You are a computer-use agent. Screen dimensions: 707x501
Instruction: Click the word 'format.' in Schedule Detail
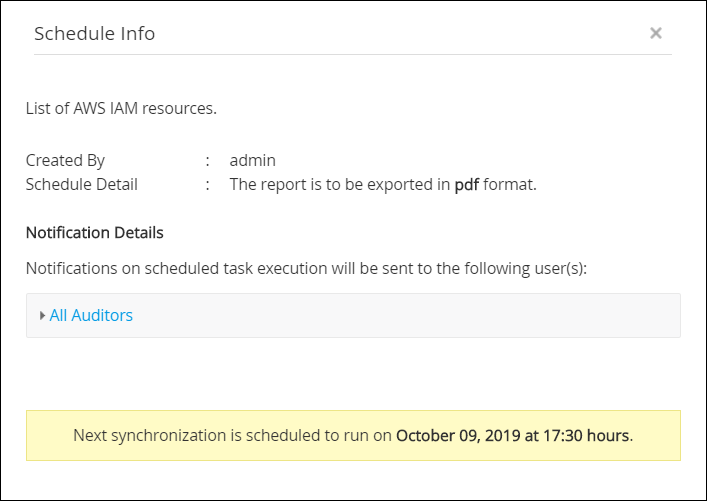click(510, 184)
